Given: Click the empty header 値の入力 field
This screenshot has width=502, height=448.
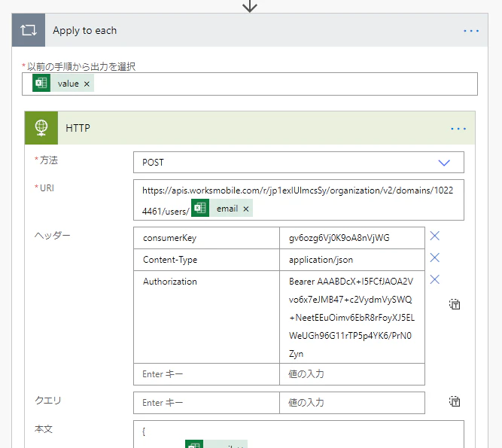Looking at the screenshot, I should (x=352, y=374).
